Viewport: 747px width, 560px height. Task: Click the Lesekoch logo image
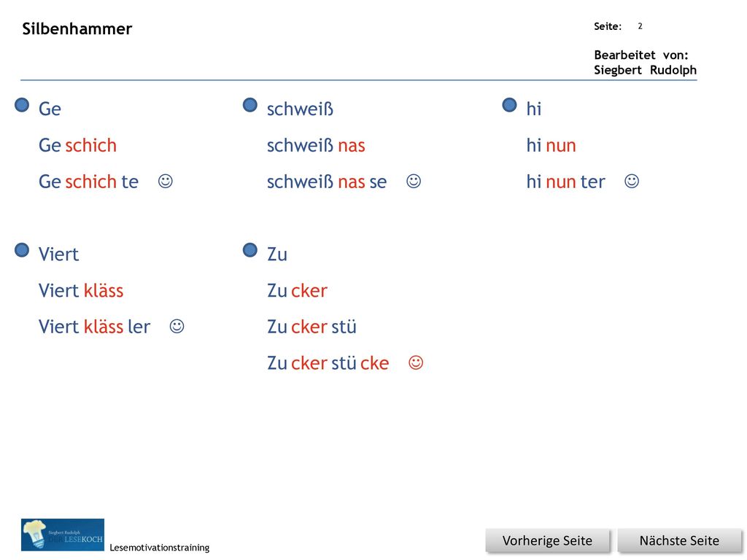63,534
